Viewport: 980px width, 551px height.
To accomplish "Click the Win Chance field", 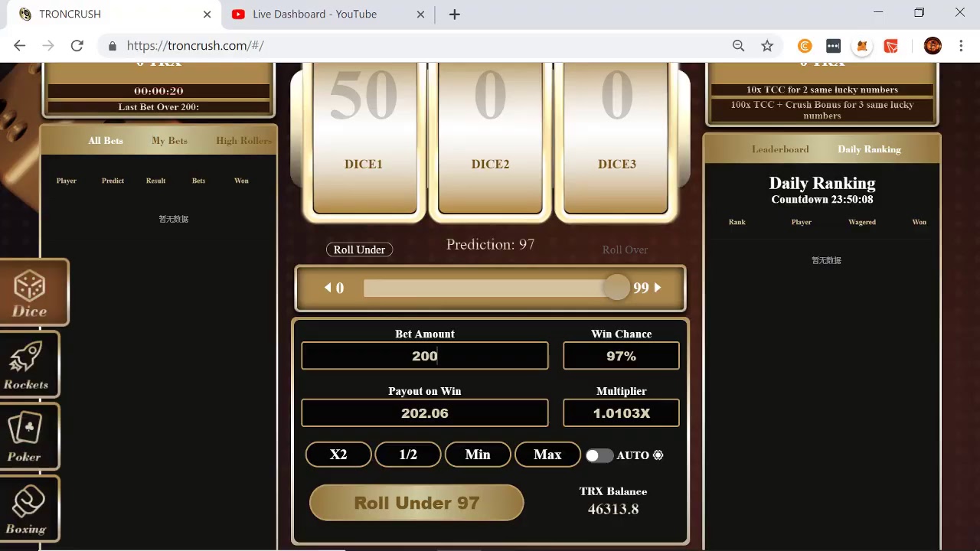I will pyautogui.click(x=621, y=356).
